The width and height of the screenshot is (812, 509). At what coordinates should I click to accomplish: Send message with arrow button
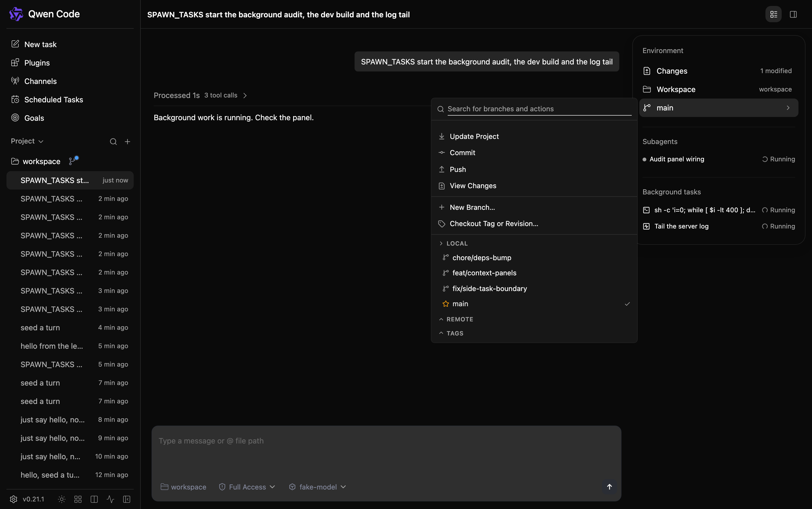(x=609, y=487)
